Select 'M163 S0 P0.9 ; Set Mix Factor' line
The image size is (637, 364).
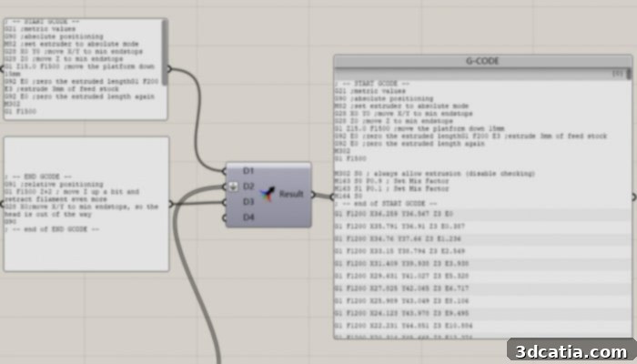[391, 181]
